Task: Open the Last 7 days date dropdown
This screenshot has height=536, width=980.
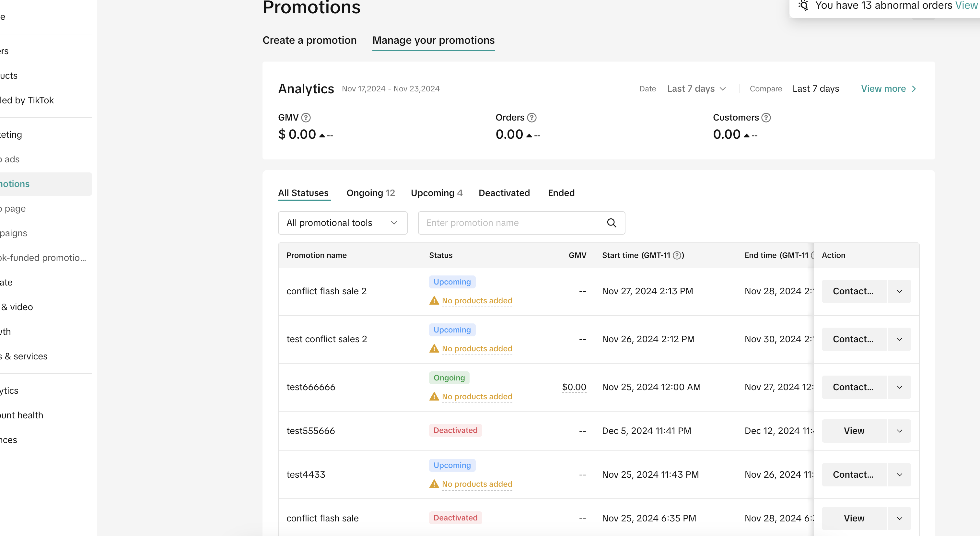Action: [696, 89]
